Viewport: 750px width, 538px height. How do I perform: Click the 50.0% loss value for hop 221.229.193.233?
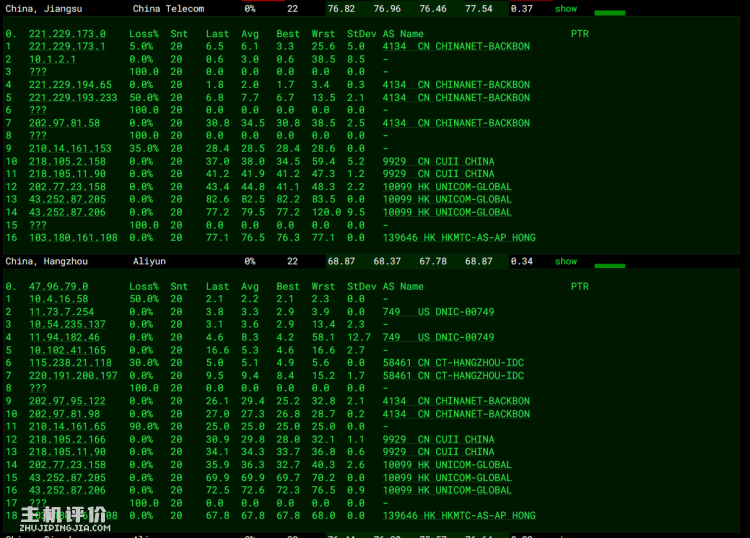pyautogui.click(x=144, y=98)
